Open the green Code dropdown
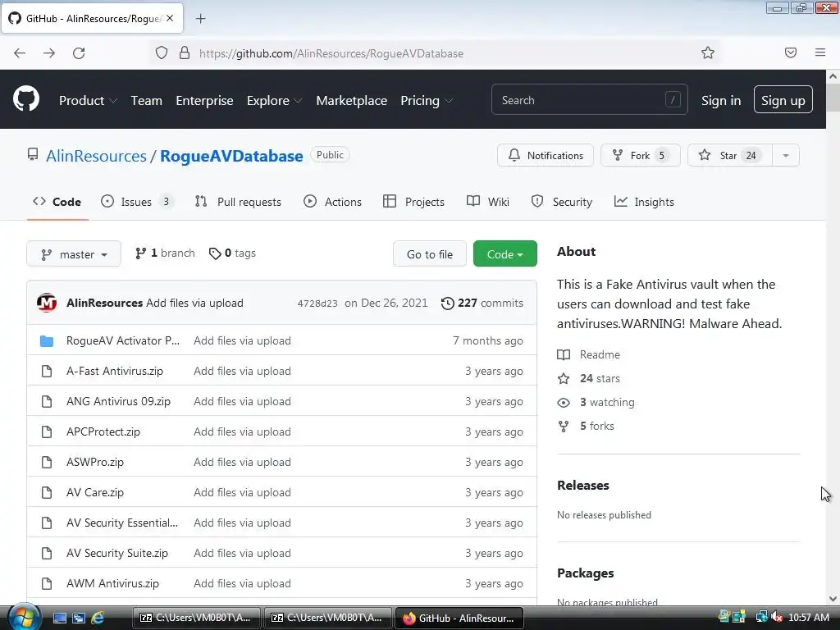 (504, 254)
